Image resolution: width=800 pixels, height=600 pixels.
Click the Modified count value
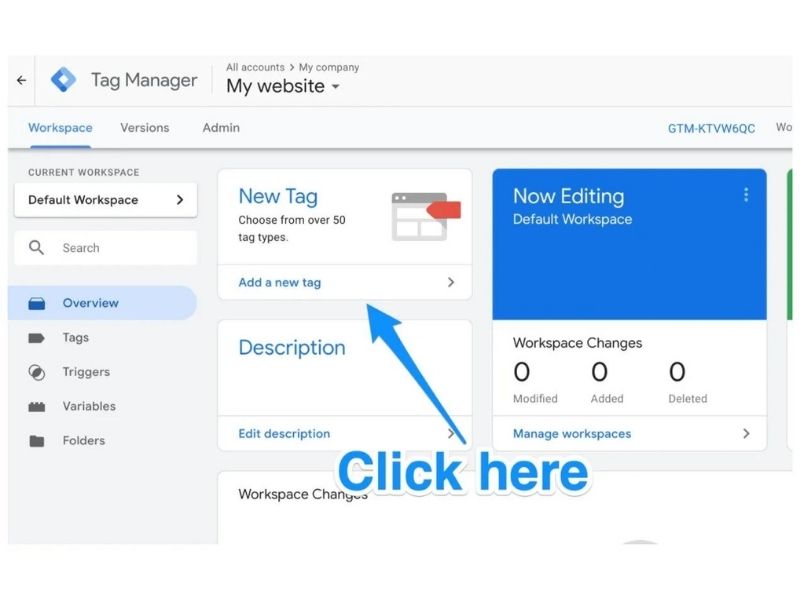(521, 372)
